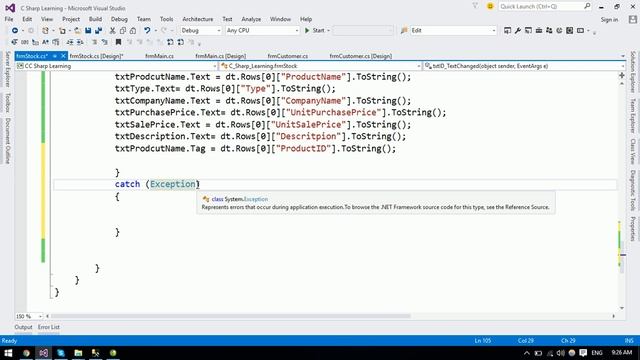Click the bookmark icon in text editor toolbar

[118, 42]
